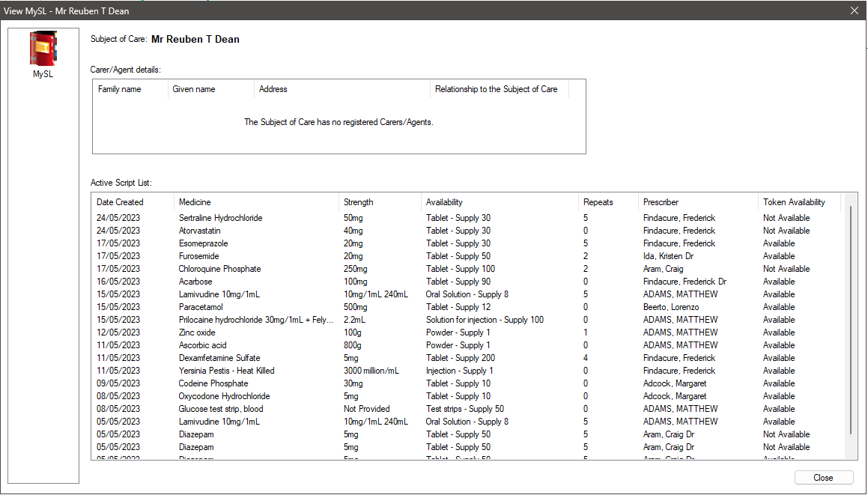Viewport: 868px width, 495px height.
Task: Click the 30mg strength cell
Action: [353, 383]
